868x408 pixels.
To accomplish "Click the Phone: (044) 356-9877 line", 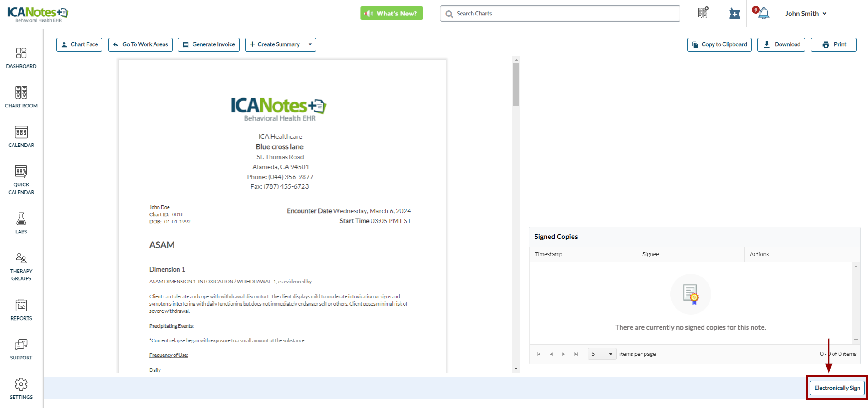I will click(x=280, y=177).
